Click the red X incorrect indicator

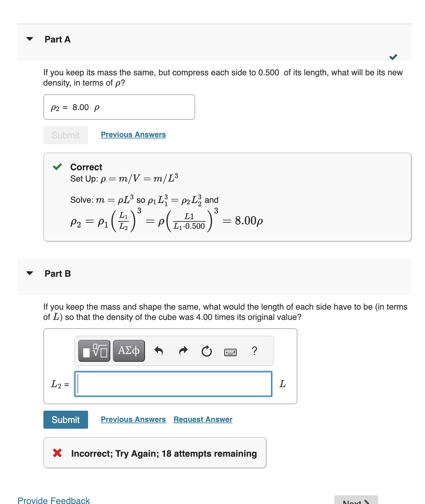57,453
